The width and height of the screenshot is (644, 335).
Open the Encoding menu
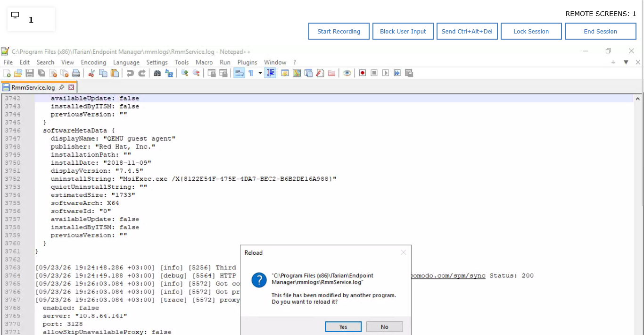pyautogui.click(x=93, y=62)
